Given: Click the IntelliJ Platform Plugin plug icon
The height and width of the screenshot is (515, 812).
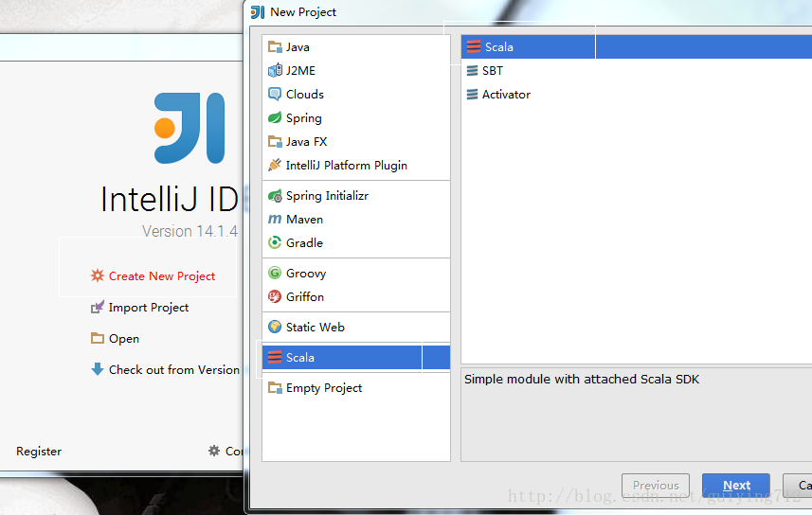Looking at the screenshot, I should tap(275, 165).
